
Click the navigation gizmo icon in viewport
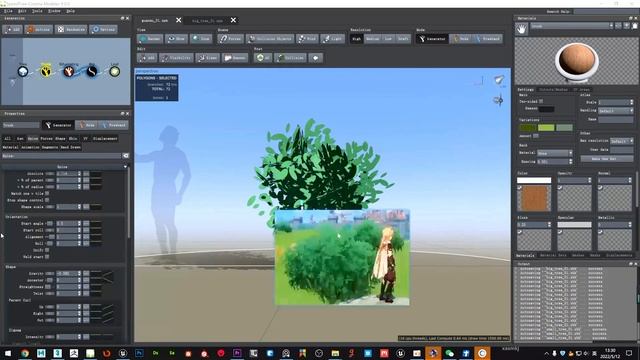pos(498,100)
